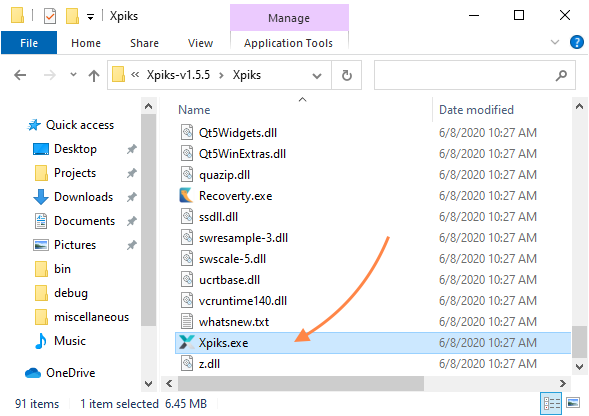Expand the ribbon with the chevron
Image resolution: width=589 pixels, height=416 pixels.
[555, 42]
